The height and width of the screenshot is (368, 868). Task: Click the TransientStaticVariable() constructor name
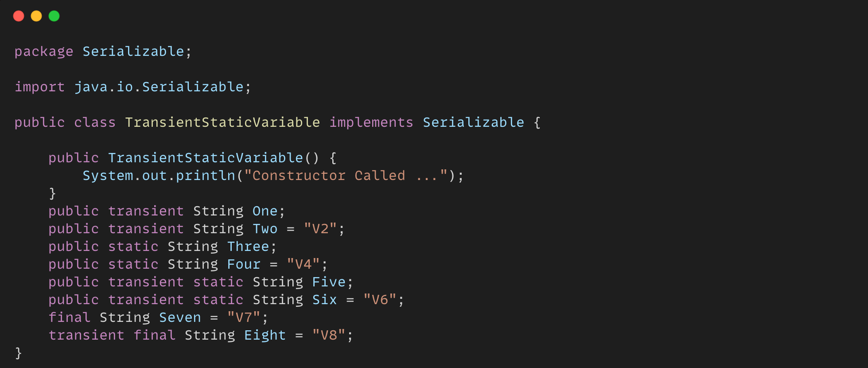[x=206, y=158]
